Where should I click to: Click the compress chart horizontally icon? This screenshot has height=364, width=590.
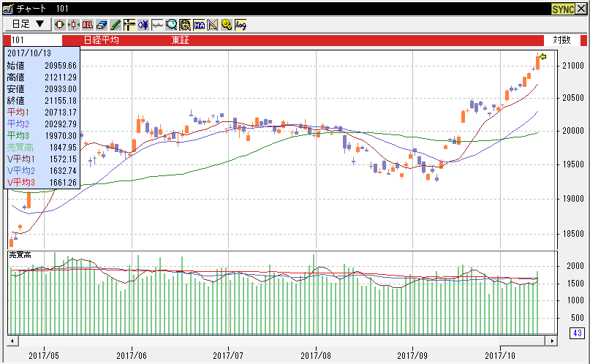tap(74, 24)
